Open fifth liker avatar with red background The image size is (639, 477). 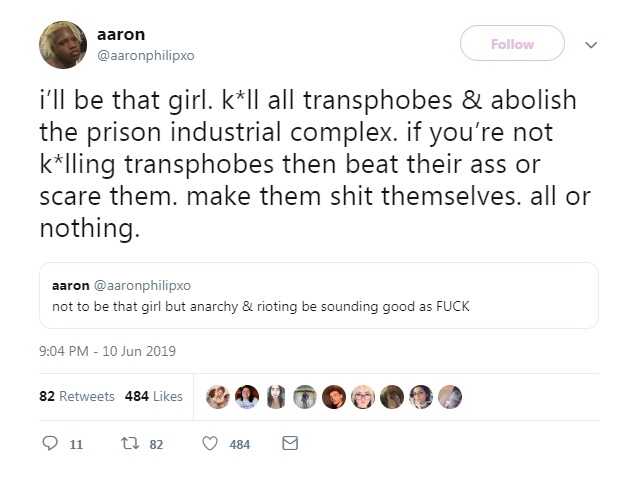click(334, 397)
